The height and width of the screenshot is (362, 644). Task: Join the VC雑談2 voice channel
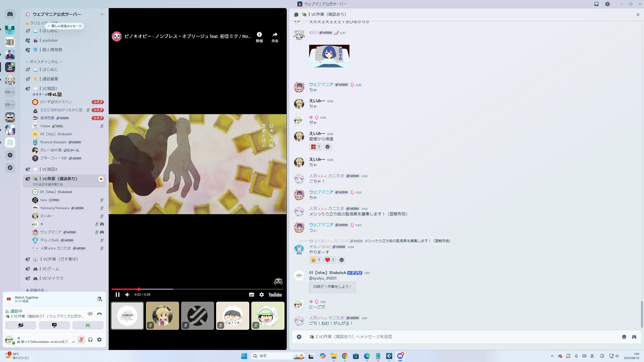pyautogui.click(x=50, y=169)
